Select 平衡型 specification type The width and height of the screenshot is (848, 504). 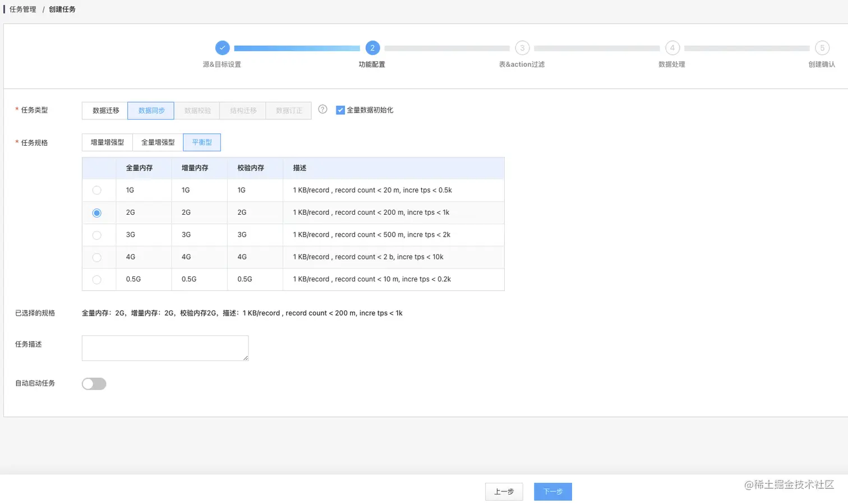(201, 142)
